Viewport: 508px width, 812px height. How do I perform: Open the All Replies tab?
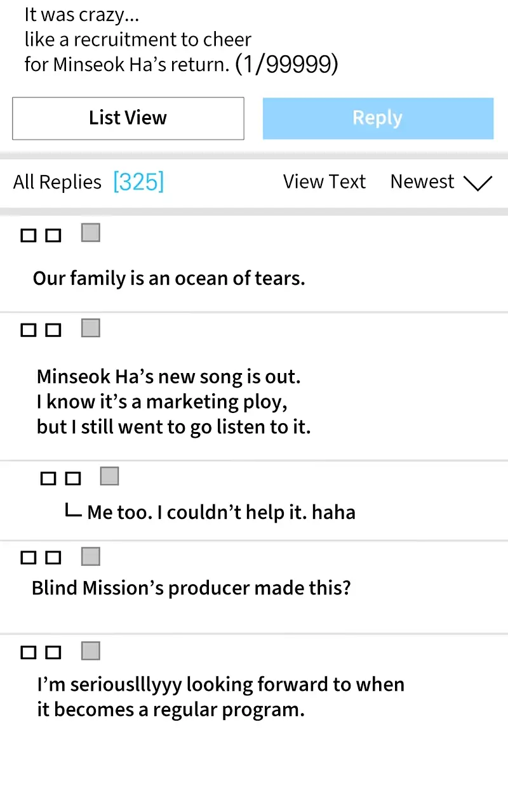point(57,183)
